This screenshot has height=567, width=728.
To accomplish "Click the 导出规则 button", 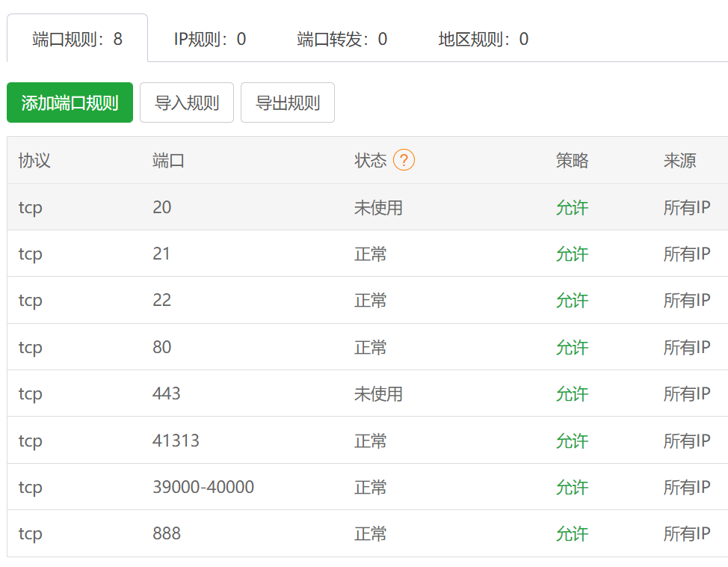I will (287, 102).
